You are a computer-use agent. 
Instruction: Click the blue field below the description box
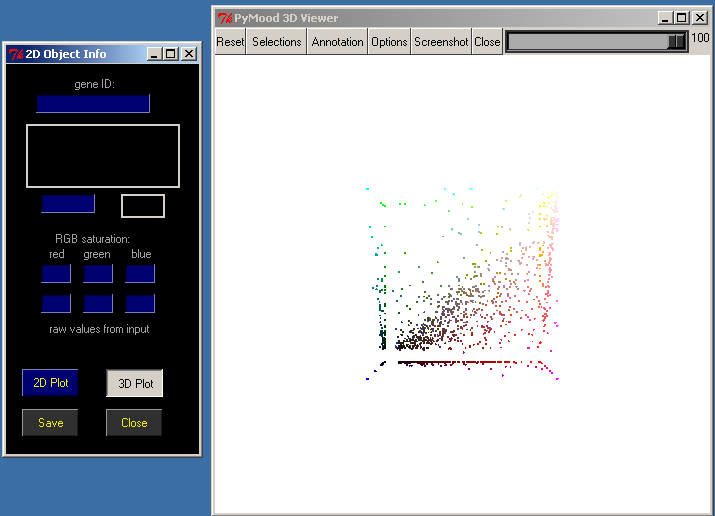click(68, 203)
